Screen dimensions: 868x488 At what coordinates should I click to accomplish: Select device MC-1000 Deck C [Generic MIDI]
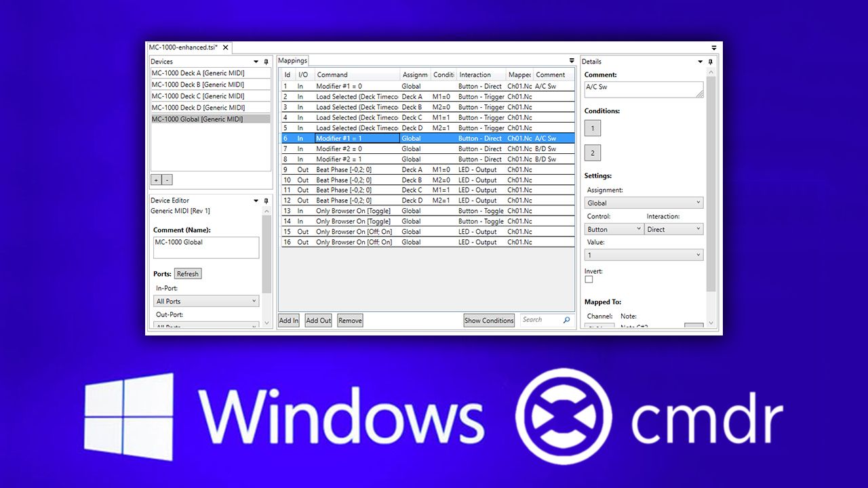[x=210, y=96]
